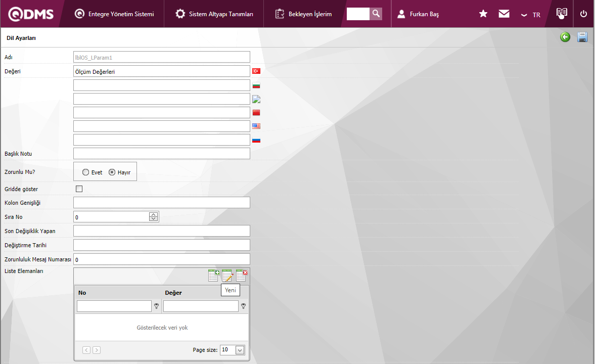Click the favorites star icon

tap(483, 14)
